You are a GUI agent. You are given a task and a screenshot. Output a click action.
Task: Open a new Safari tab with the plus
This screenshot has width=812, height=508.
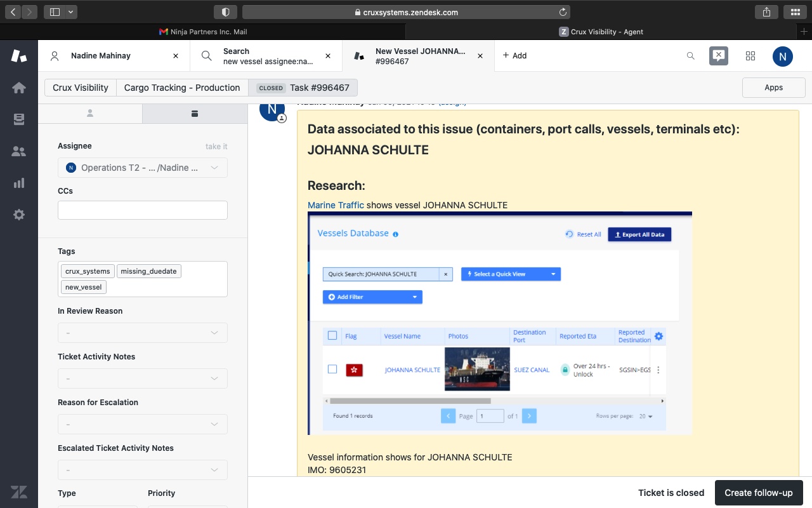(x=804, y=31)
